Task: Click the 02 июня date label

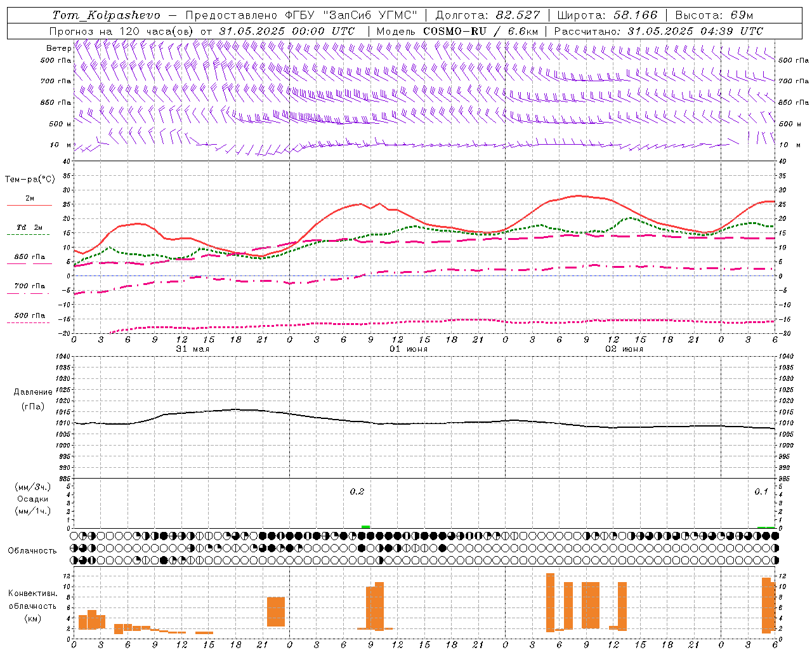Action: point(624,349)
